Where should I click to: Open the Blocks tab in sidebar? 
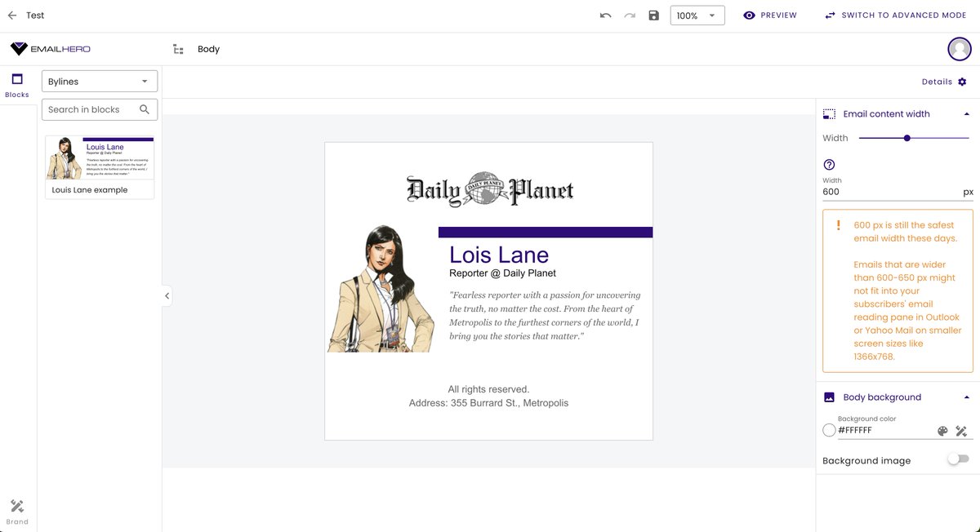[x=17, y=85]
